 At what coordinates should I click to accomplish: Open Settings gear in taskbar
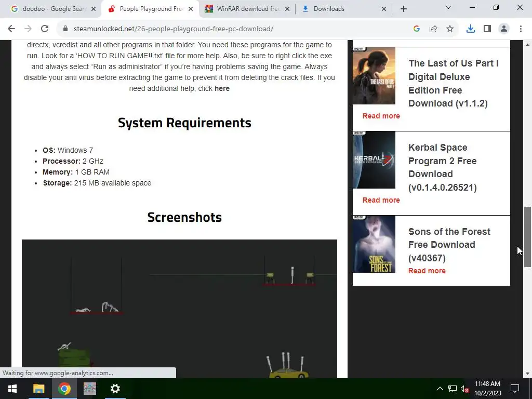coord(115,389)
